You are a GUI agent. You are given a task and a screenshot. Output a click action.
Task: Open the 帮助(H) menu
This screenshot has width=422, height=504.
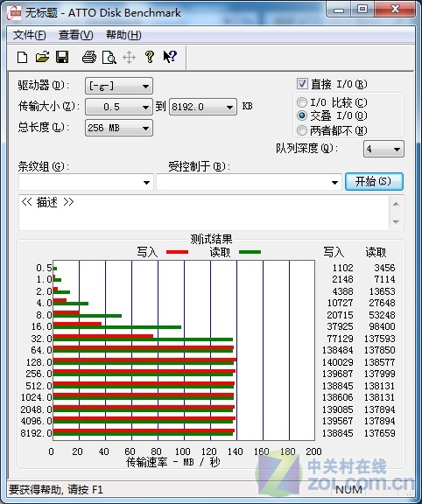pos(123,35)
